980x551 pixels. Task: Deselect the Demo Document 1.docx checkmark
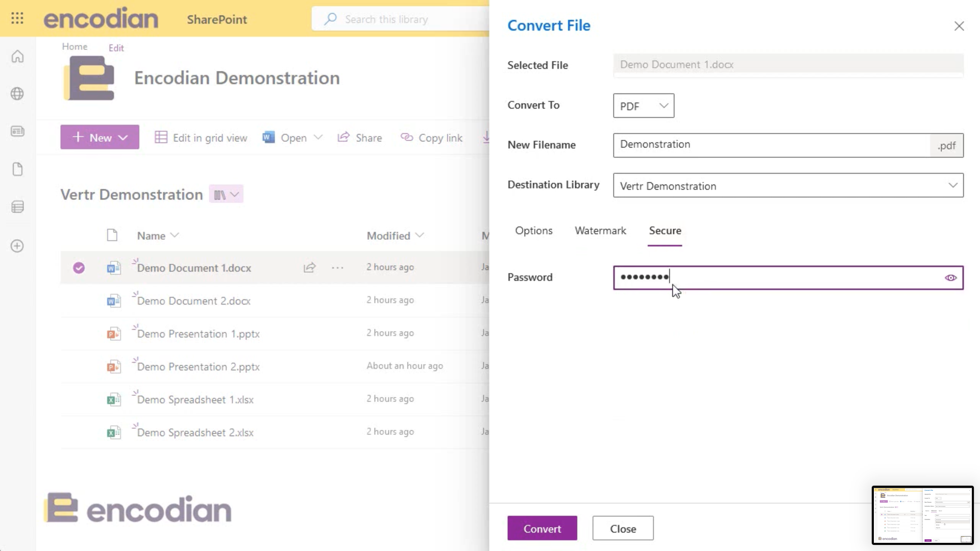(79, 268)
